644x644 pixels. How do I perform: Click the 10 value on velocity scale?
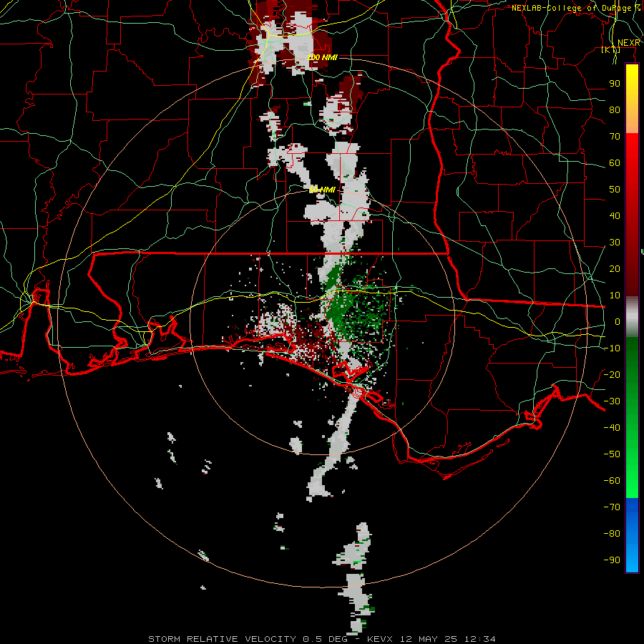[615, 296]
